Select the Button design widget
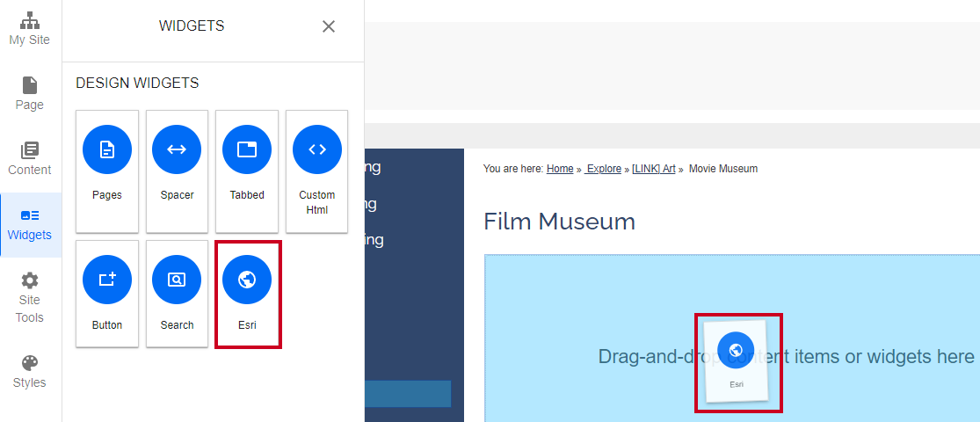Screen dimensions: 980x422 (x=107, y=294)
